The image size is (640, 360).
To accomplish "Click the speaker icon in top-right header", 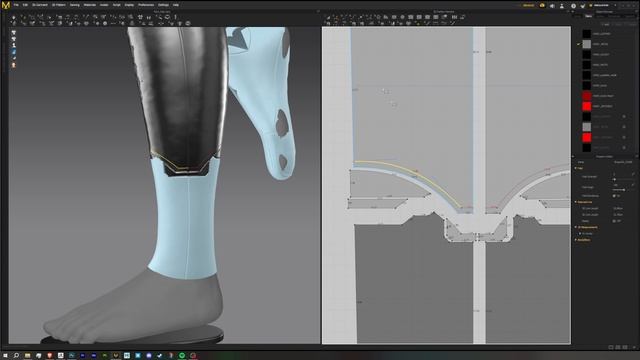I will click(552, 6).
